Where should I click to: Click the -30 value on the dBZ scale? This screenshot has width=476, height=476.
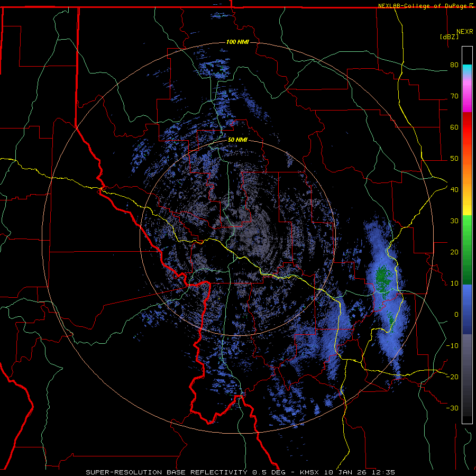(x=452, y=408)
